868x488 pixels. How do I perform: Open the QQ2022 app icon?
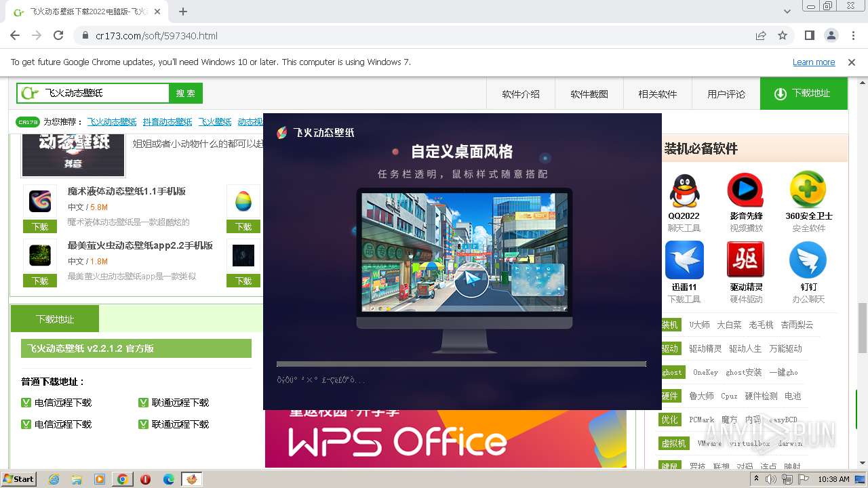684,190
